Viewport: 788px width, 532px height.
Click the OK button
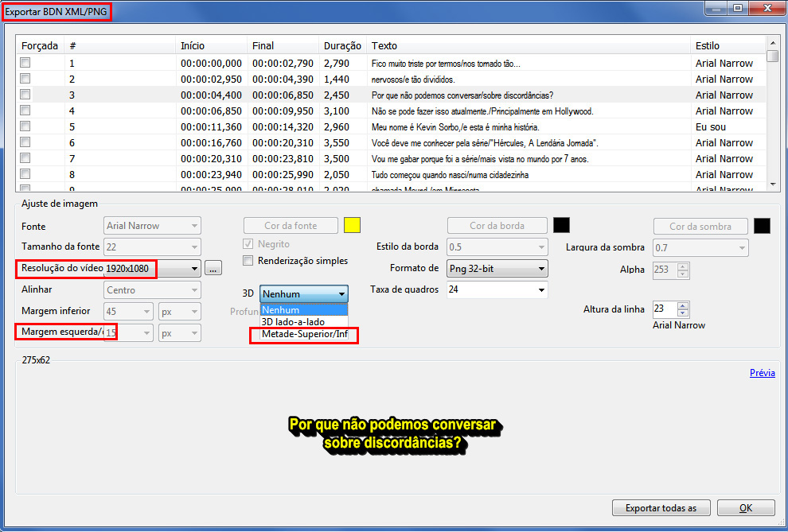pos(746,507)
